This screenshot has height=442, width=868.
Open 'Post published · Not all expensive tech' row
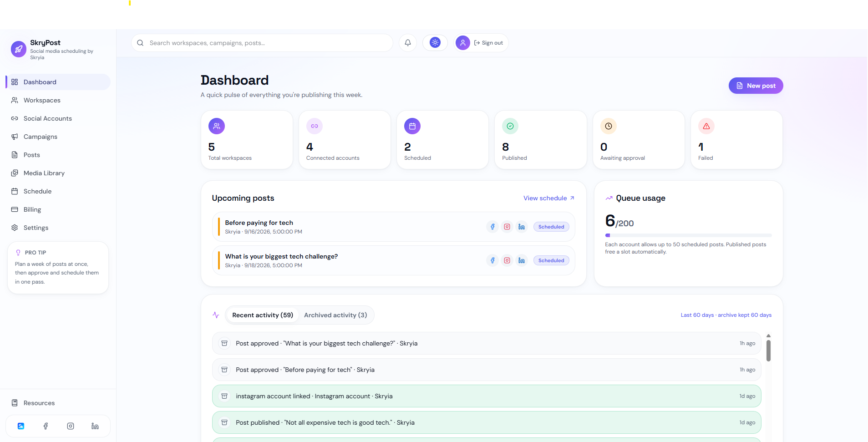487,422
